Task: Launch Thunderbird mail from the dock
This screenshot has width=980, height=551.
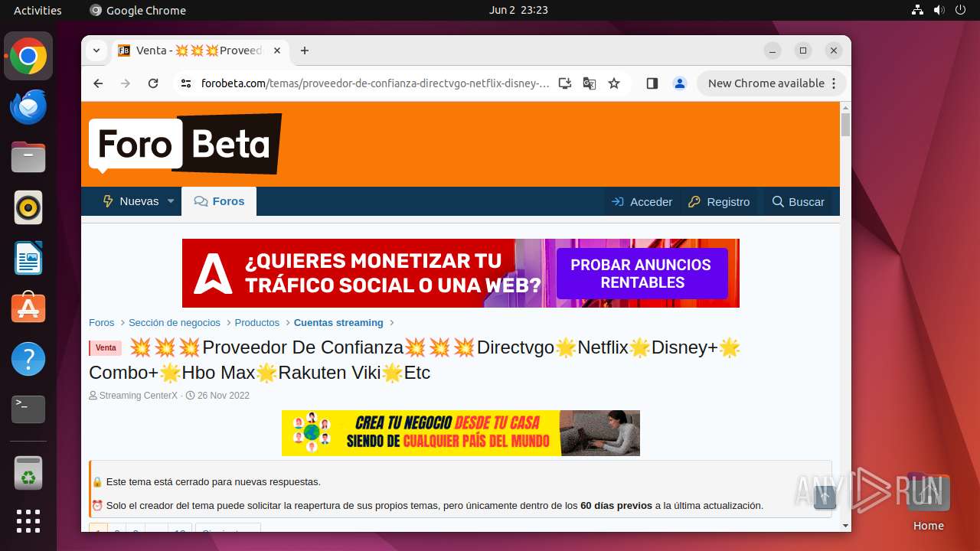Action: (x=28, y=107)
